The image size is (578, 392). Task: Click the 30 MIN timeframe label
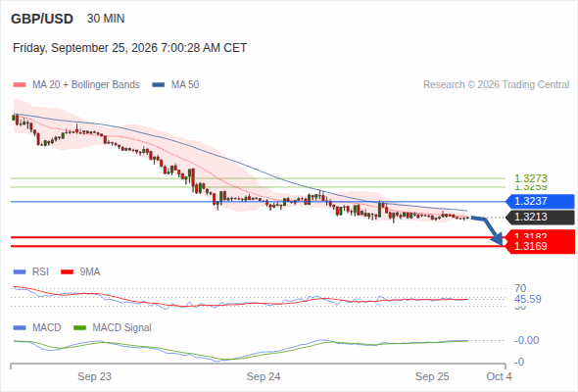click(x=106, y=19)
